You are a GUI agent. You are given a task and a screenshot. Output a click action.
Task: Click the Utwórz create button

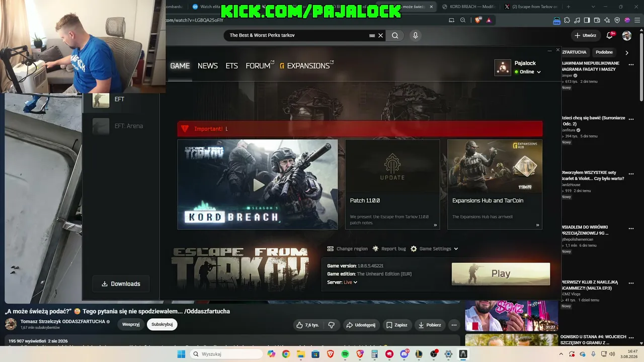coord(585,36)
